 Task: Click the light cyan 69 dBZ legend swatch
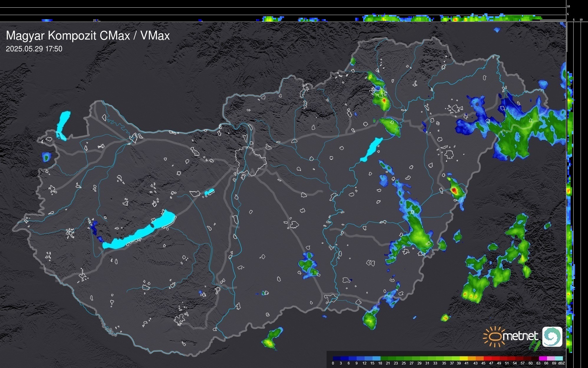click(559, 358)
